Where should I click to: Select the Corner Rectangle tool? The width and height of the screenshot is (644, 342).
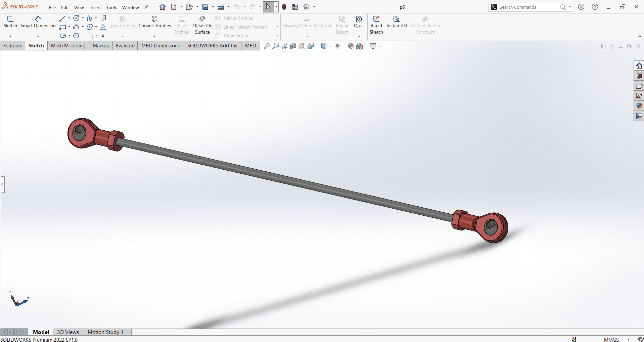(x=63, y=27)
